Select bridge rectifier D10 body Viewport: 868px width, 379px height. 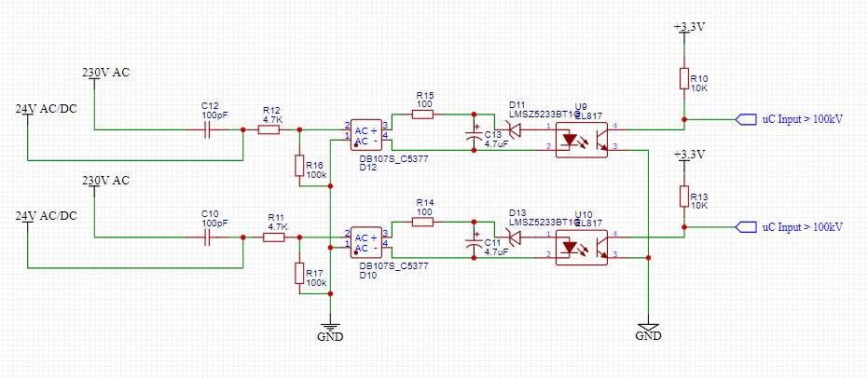tap(365, 243)
